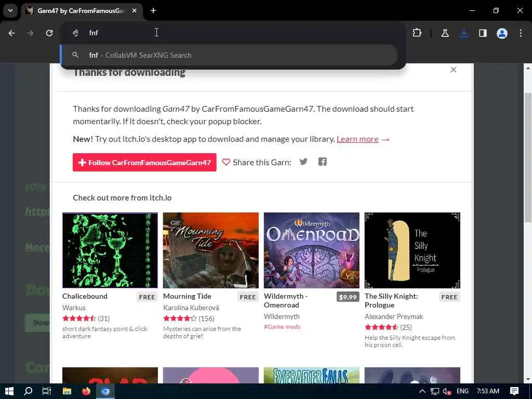The image size is (532, 399).
Task: Open the Everafter Falls thumbnail
Action: tap(312, 375)
